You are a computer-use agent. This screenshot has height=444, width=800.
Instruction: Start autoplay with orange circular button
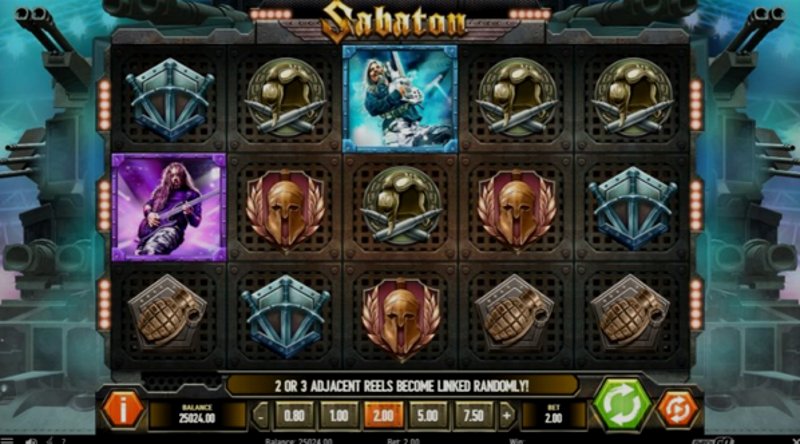pos(678,409)
